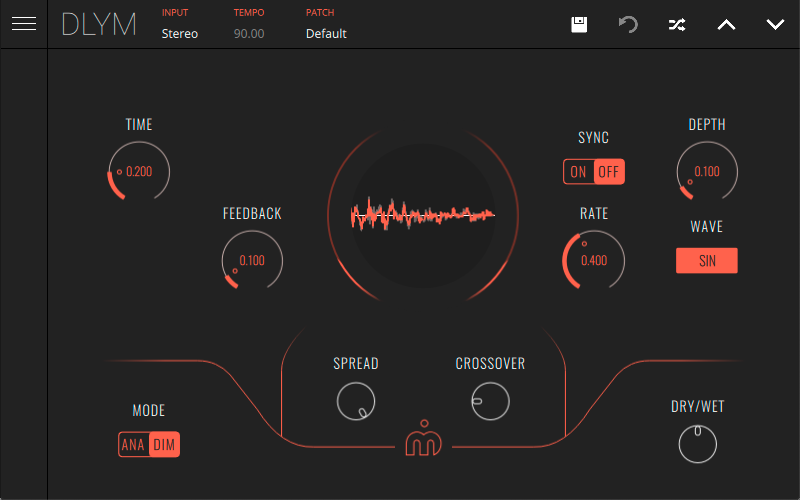The image size is (800, 500).
Task: Click the SIN wave button
Action: tap(707, 261)
